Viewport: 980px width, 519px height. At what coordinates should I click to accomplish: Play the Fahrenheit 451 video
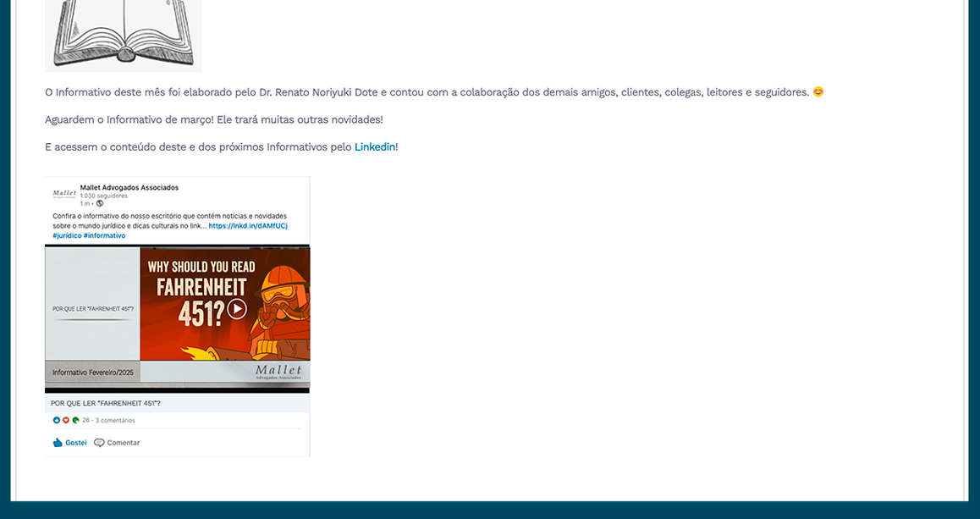(x=237, y=308)
